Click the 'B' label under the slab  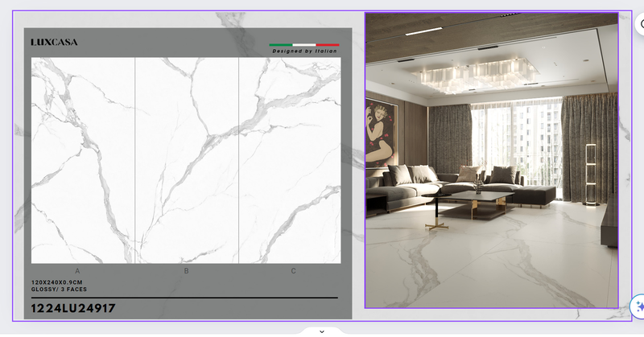pos(186,271)
